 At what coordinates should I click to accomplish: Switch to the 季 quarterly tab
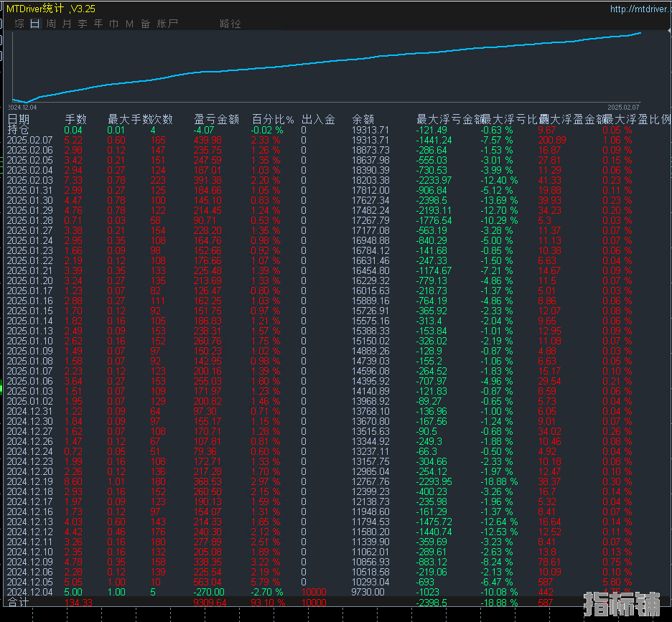83,24
